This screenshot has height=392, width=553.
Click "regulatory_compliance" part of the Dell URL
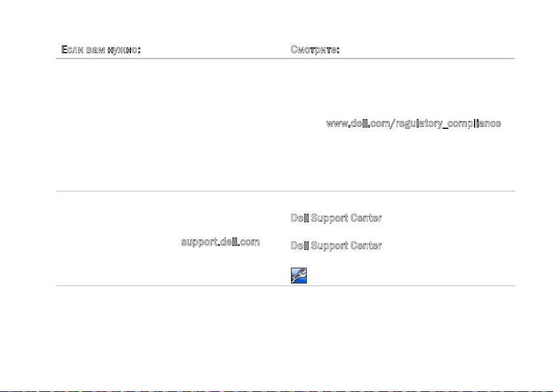(448, 124)
